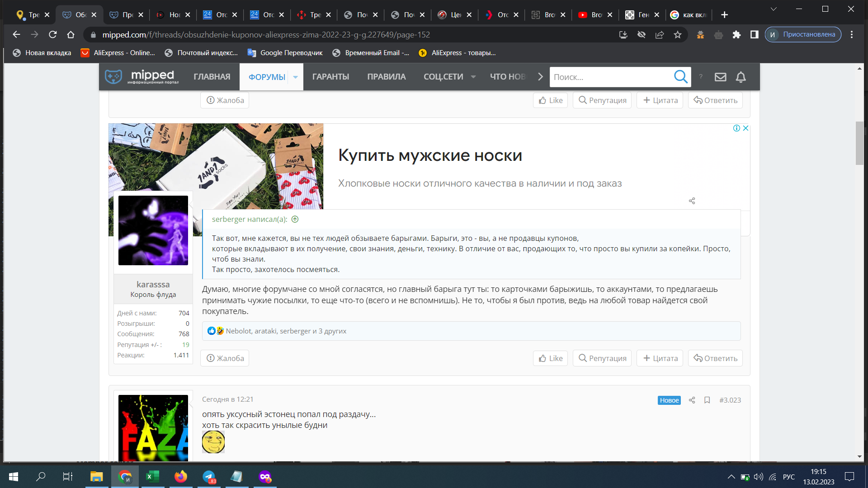Viewport: 868px width, 488px height.
Task: Open the Chrome extensions puzzle icon
Action: pos(736,35)
